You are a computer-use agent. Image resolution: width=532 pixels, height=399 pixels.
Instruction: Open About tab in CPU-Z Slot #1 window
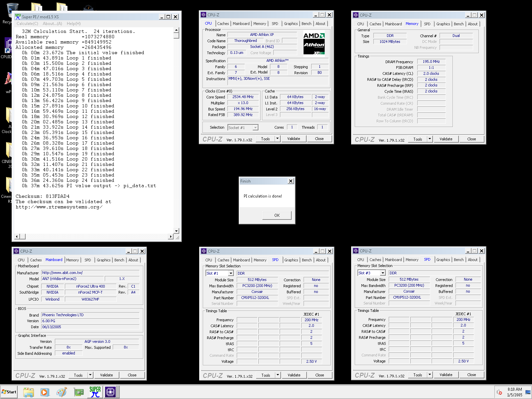click(x=321, y=260)
